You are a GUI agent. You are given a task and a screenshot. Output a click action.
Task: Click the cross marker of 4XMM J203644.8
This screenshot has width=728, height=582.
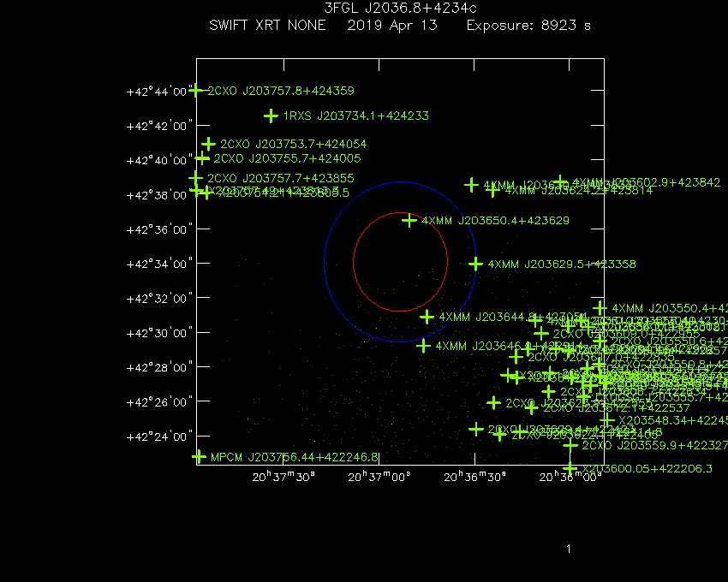point(427,317)
